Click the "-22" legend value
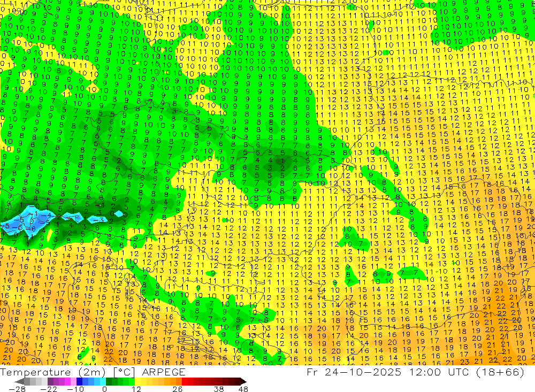The height and width of the screenshot is (392, 535). coord(49,389)
